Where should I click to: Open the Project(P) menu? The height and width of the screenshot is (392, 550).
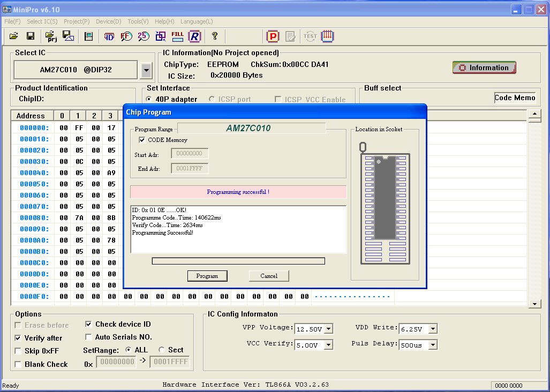pos(77,22)
